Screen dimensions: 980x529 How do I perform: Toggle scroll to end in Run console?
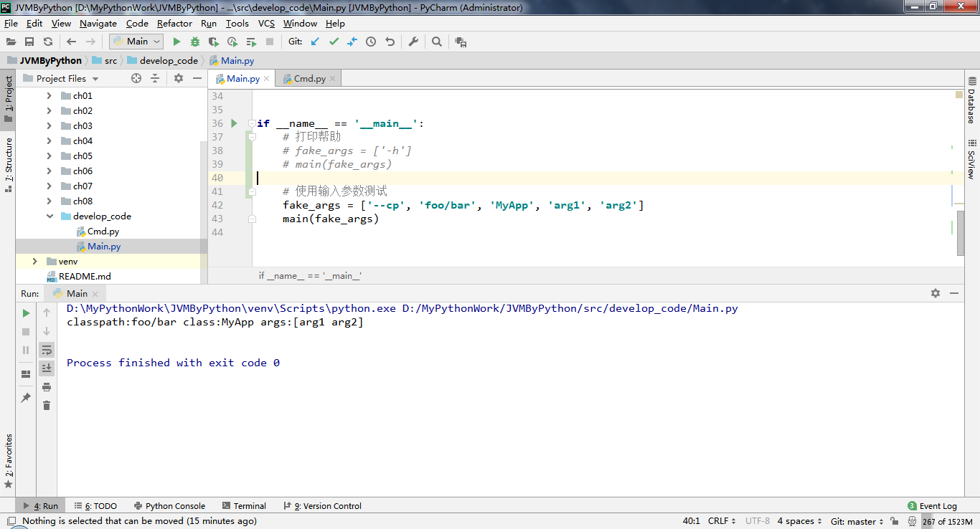pos(47,368)
